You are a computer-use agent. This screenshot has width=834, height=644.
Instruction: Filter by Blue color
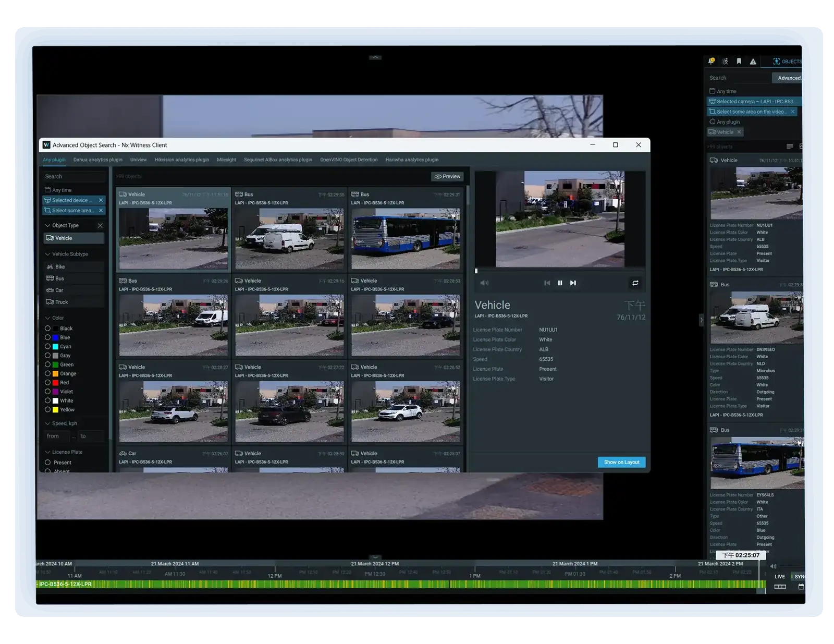click(58, 337)
